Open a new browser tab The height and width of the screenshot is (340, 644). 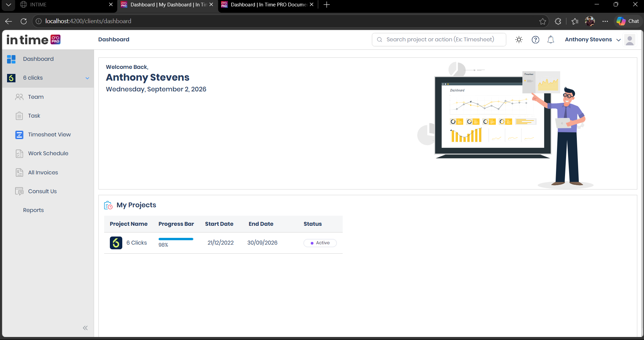coord(327,5)
